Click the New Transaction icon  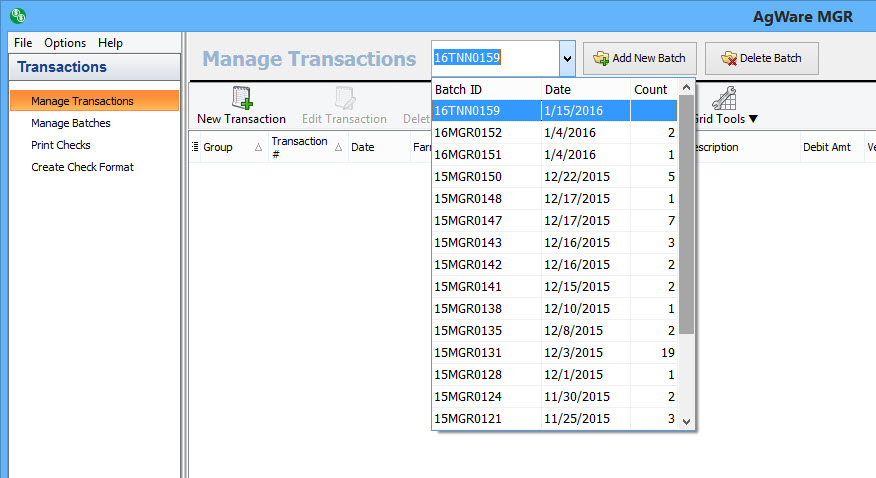click(x=241, y=98)
